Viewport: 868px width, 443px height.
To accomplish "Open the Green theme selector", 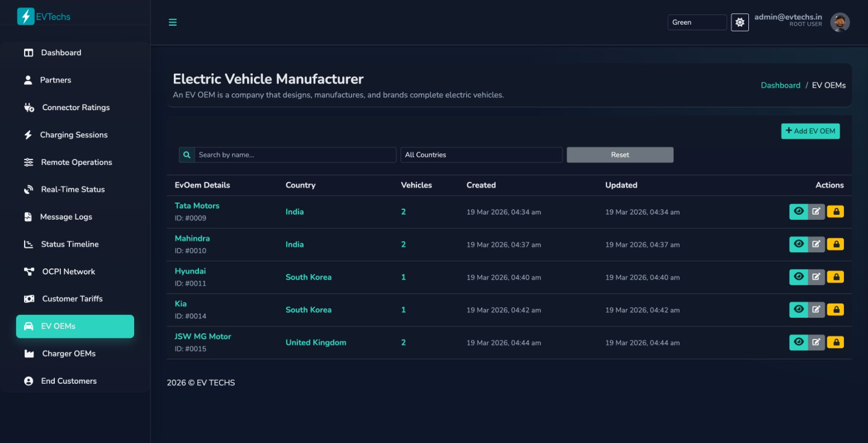I will point(696,22).
